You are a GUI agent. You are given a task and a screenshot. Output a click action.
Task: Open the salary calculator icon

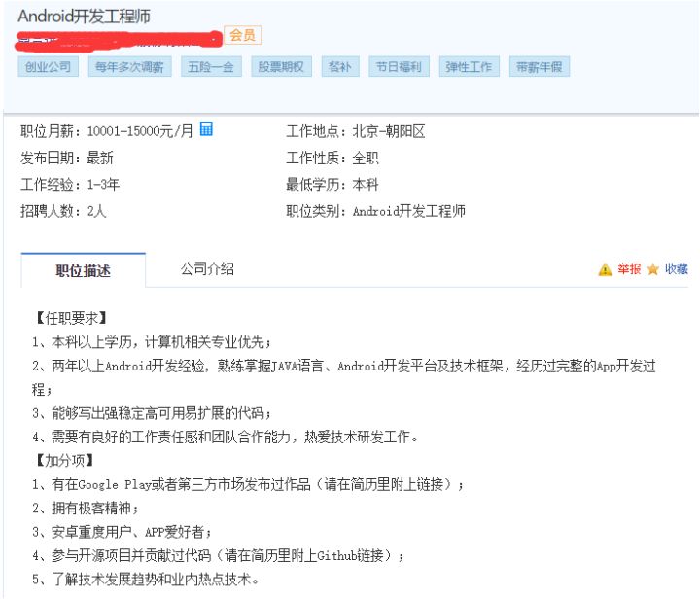point(206,129)
